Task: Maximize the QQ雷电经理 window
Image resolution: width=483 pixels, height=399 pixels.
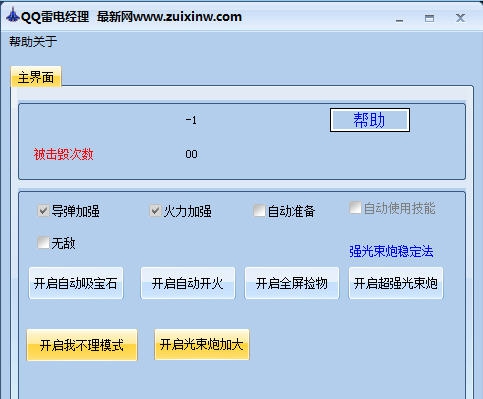Action: click(x=430, y=18)
